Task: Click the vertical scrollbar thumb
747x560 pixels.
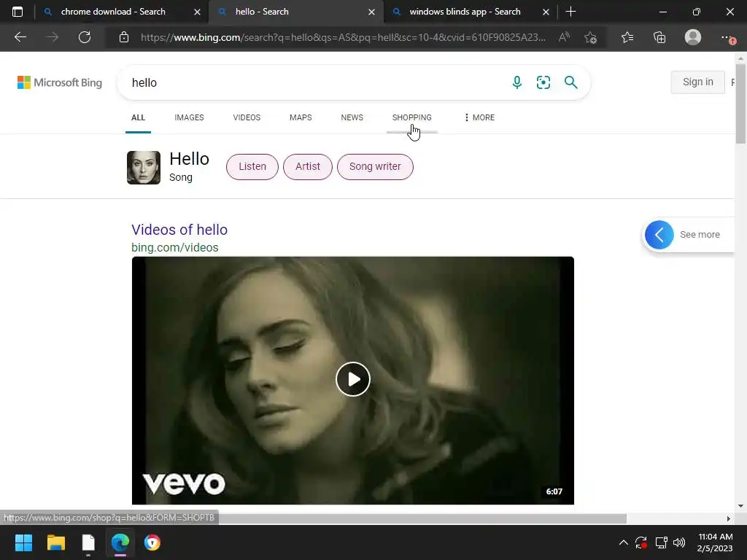Action: [x=740, y=105]
